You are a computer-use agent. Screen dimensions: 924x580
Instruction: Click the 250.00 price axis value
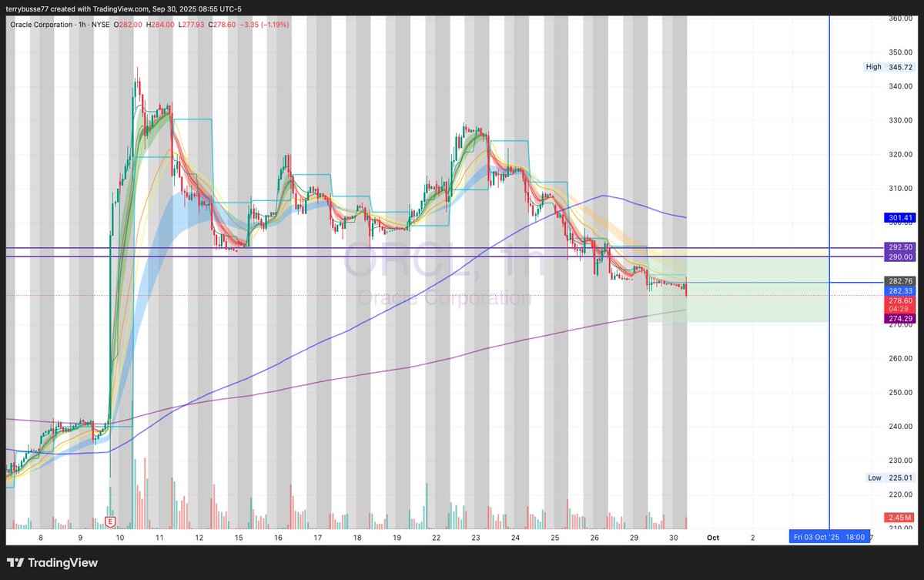point(900,392)
